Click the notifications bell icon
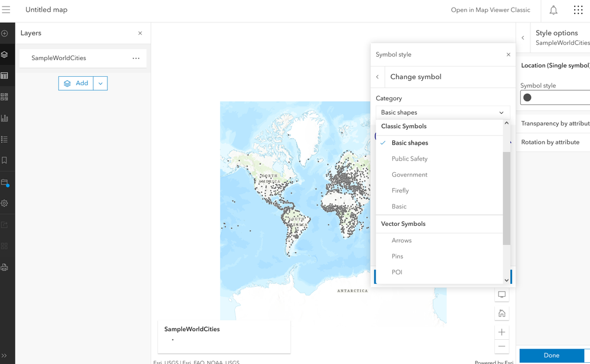 click(553, 10)
